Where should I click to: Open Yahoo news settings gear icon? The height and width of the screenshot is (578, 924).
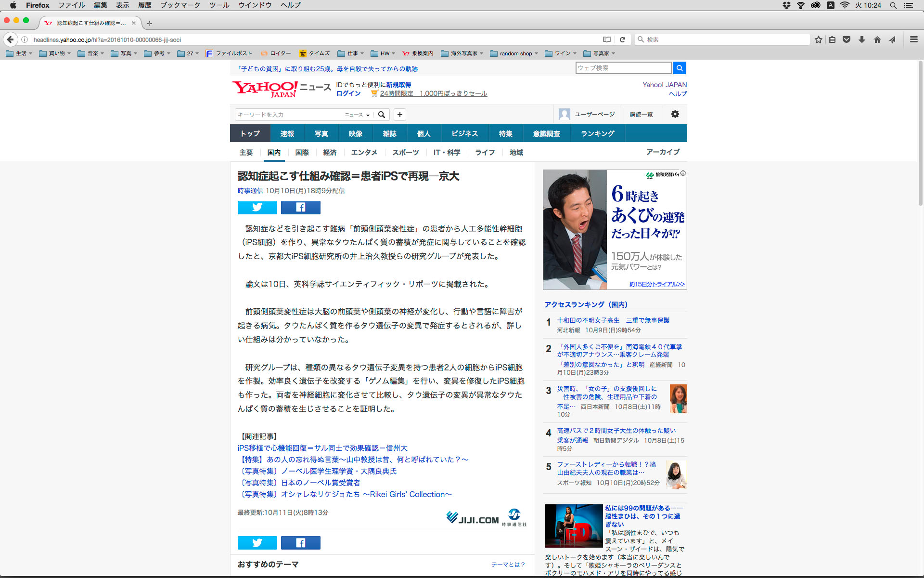(x=675, y=114)
